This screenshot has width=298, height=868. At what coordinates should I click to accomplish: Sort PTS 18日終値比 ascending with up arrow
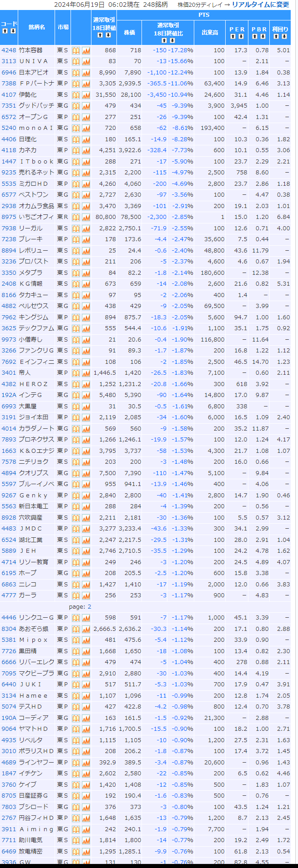[164, 41]
